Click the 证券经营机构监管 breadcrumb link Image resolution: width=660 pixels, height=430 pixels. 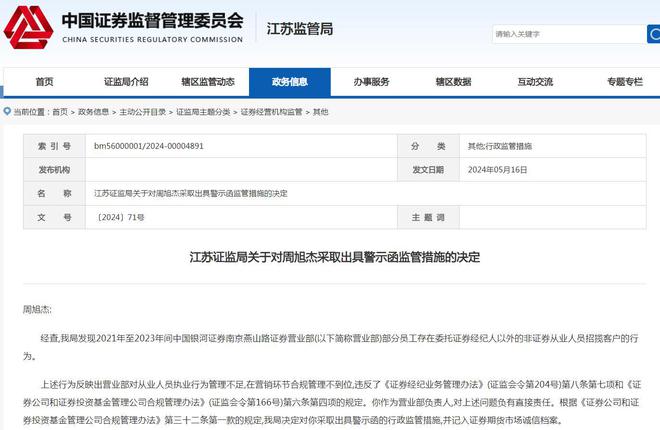pyautogui.click(x=271, y=112)
